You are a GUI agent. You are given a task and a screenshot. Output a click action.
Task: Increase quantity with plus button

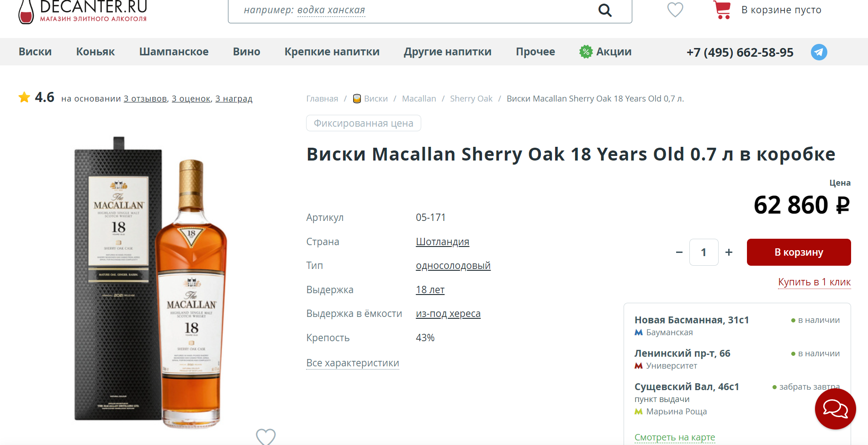[x=729, y=252]
